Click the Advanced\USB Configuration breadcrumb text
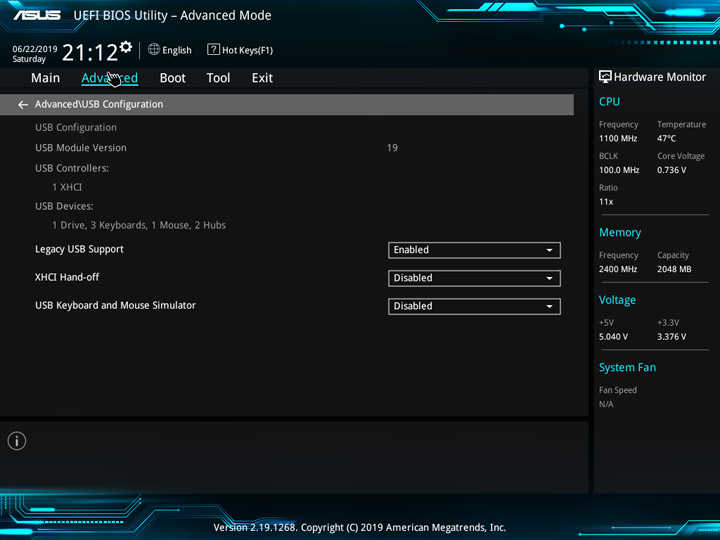This screenshot has width=720, height=540. pyautogui.click(x=99, y=104)
